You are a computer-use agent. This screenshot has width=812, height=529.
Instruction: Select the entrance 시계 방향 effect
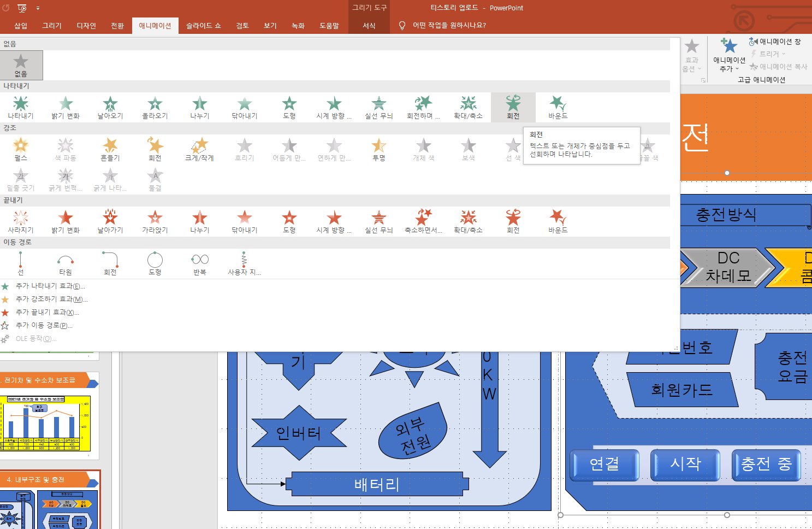pyautogui.click(x=334, y=107)
